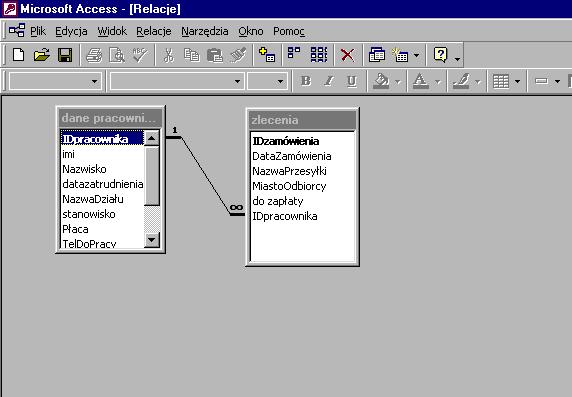
Task: Open the Gridlines dropdown arrow
Action: coord(517,82)
